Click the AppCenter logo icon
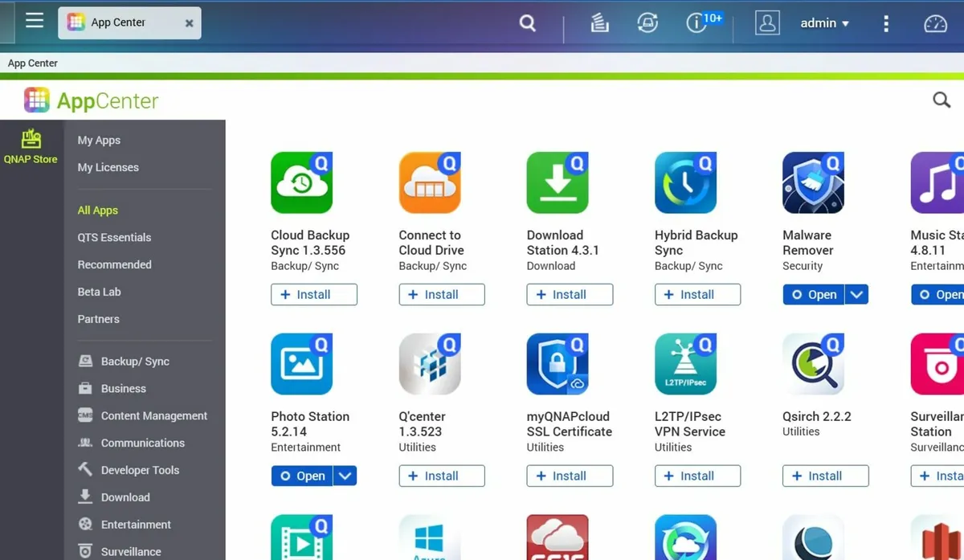This screenshot has height=560, width=964. [x=37, y=100]
